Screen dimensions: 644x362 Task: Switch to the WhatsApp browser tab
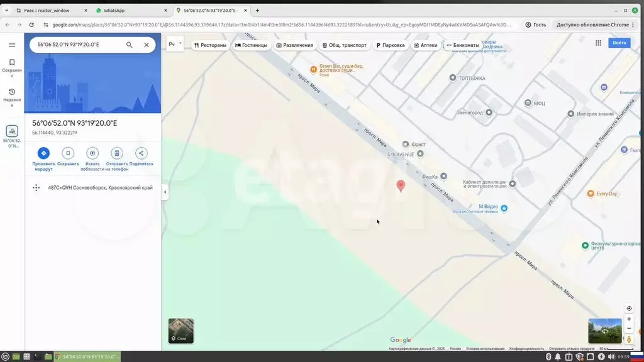132,10
